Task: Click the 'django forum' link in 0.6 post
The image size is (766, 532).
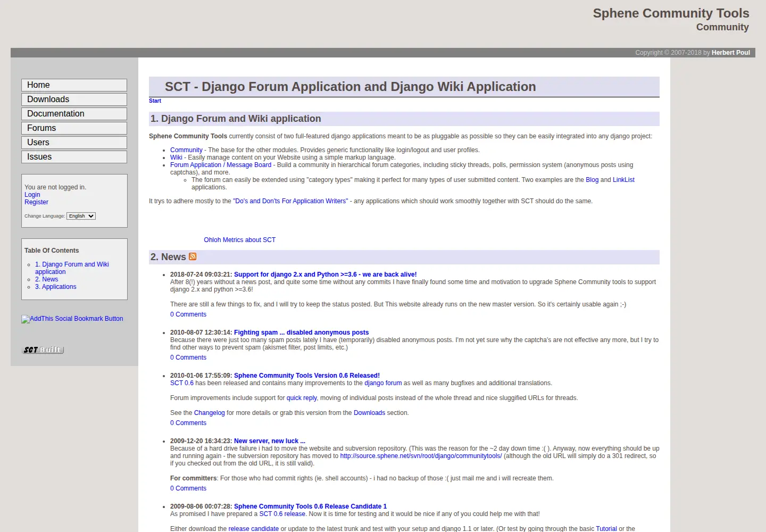Action: click(x=383, y=383)
